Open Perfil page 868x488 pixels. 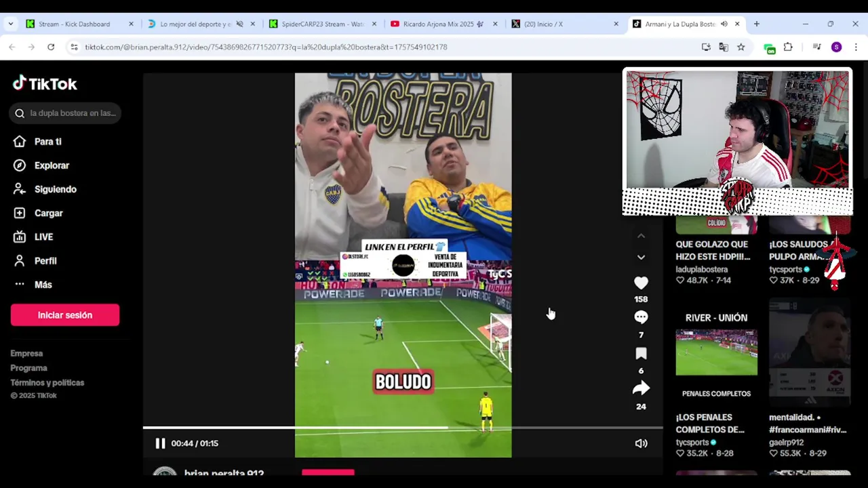[x=45, y=261]
